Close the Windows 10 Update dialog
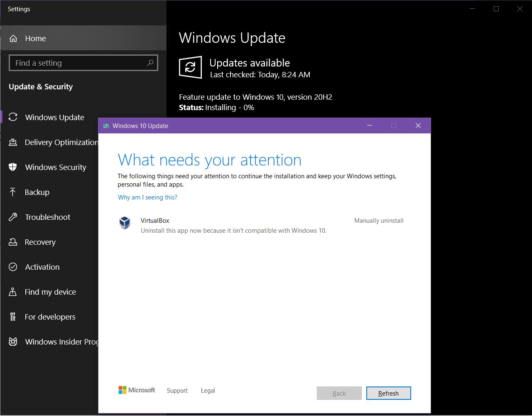Image resolution: width=532 pixels, height=416 pixels. point(418,126)
